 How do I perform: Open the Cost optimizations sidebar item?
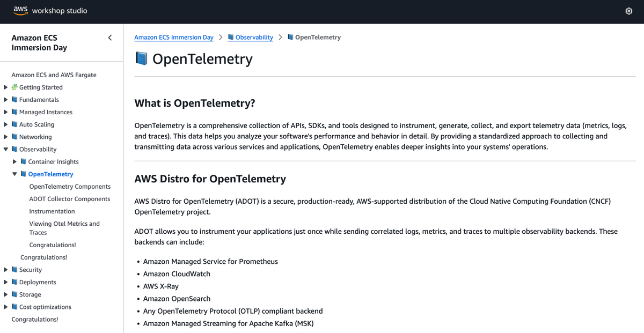click(45, 307)
